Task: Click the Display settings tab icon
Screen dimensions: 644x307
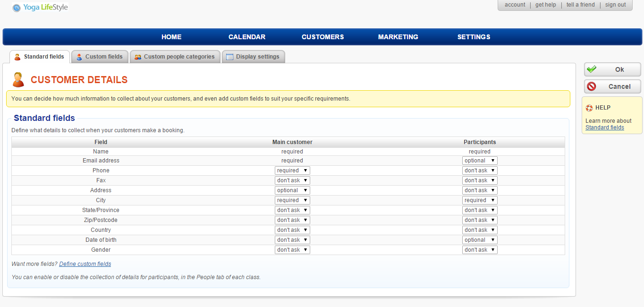Action: tap(230, 57)
